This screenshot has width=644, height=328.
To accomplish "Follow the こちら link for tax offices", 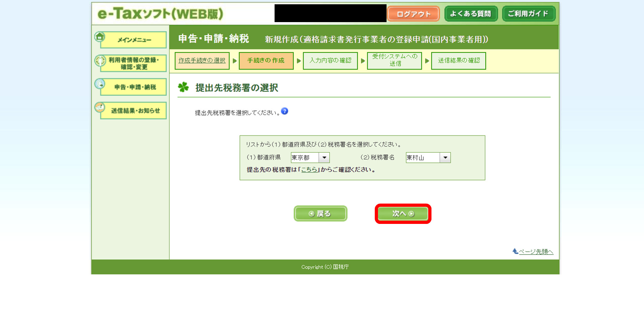I will point(309,170).
